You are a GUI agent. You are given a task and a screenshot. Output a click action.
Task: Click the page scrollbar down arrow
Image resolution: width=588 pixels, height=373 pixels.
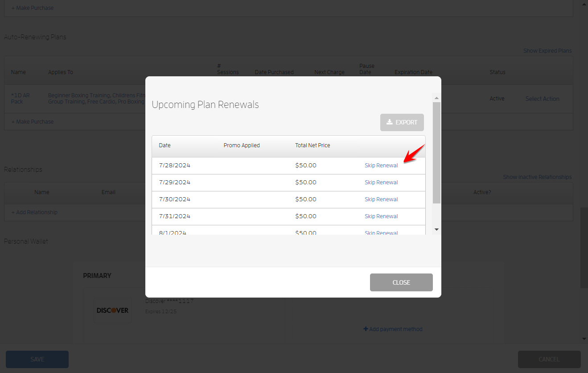point(584,339)
